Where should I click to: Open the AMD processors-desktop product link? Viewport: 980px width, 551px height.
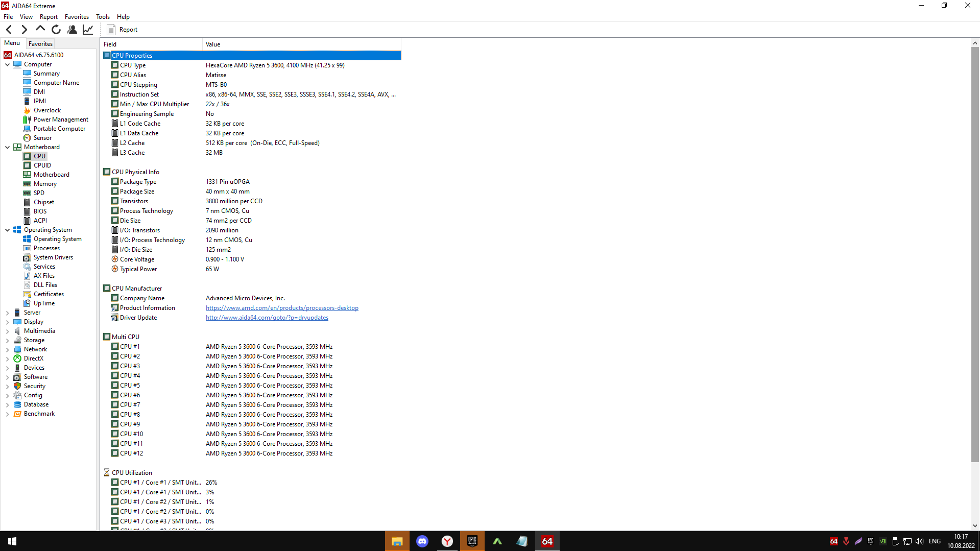282,308
